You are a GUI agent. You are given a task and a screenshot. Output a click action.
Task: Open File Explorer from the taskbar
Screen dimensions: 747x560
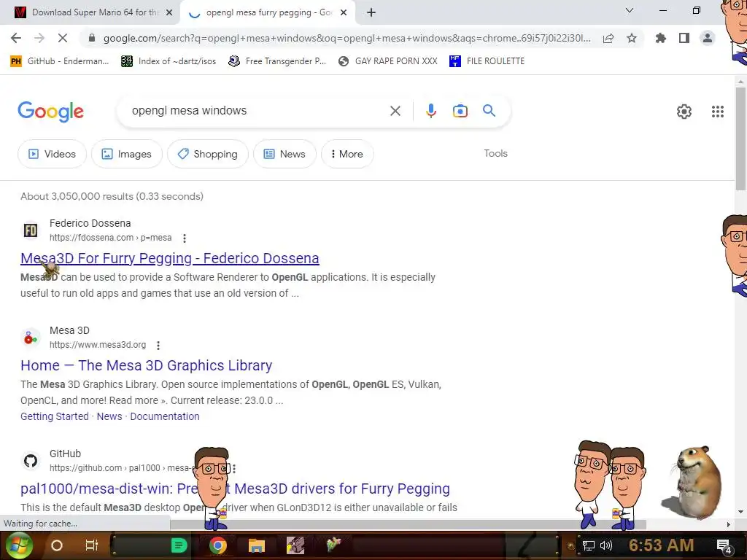coord(256,545)
